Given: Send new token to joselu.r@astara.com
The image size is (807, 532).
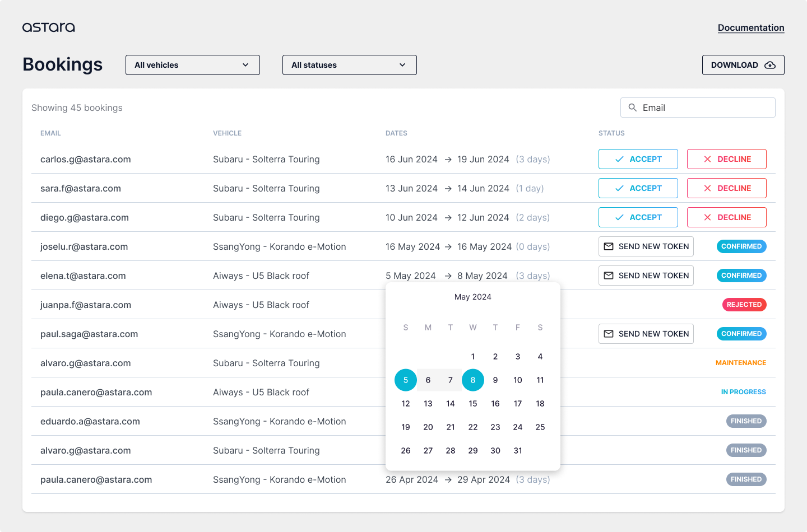Looking at the screenshot, I should click(x=646, y=246).
